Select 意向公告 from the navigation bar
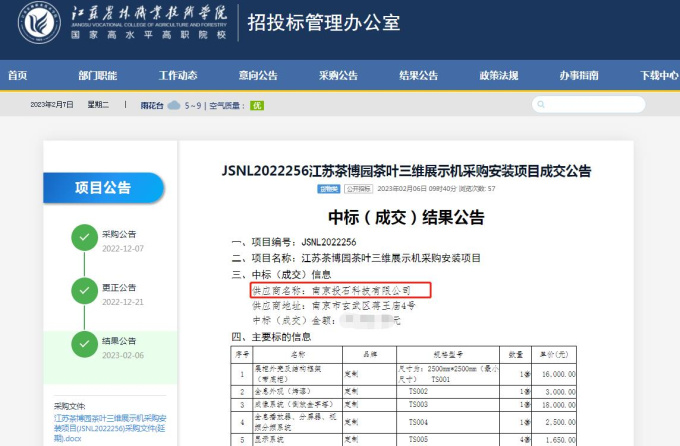This screenshot has height=446, width=680. tap(258, 76)
